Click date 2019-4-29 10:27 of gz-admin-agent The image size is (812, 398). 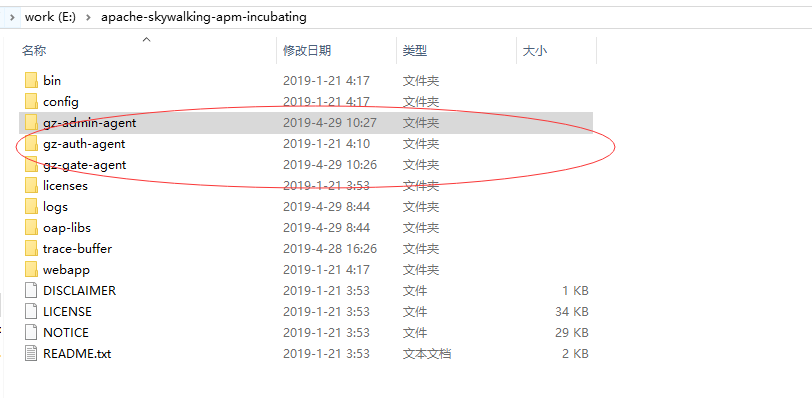coord(329,123)
